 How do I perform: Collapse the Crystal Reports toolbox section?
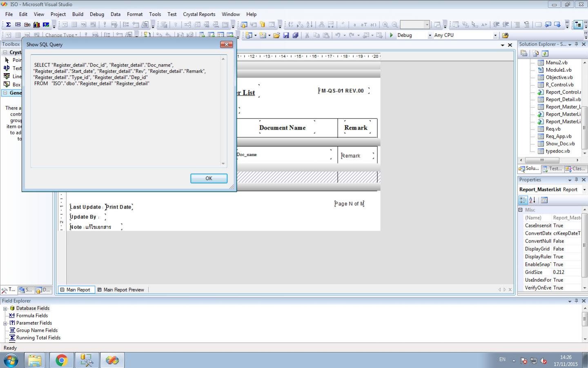pos(5,52)
